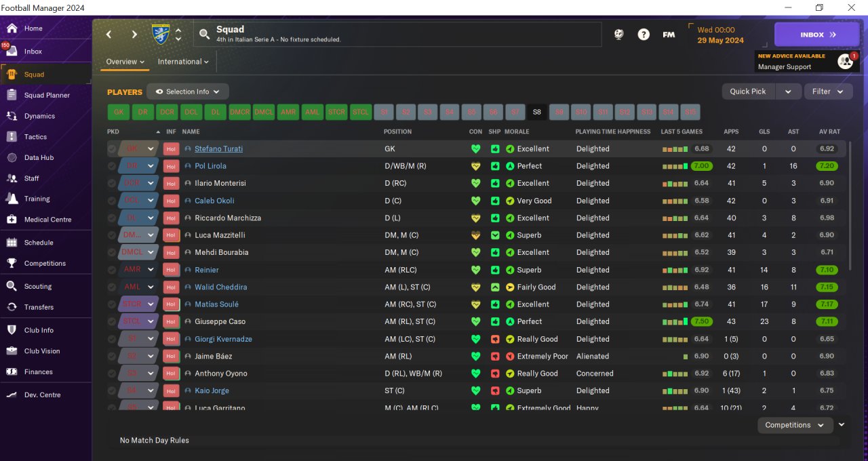Click the Frosinone club badge

click(x=161, y=34)
